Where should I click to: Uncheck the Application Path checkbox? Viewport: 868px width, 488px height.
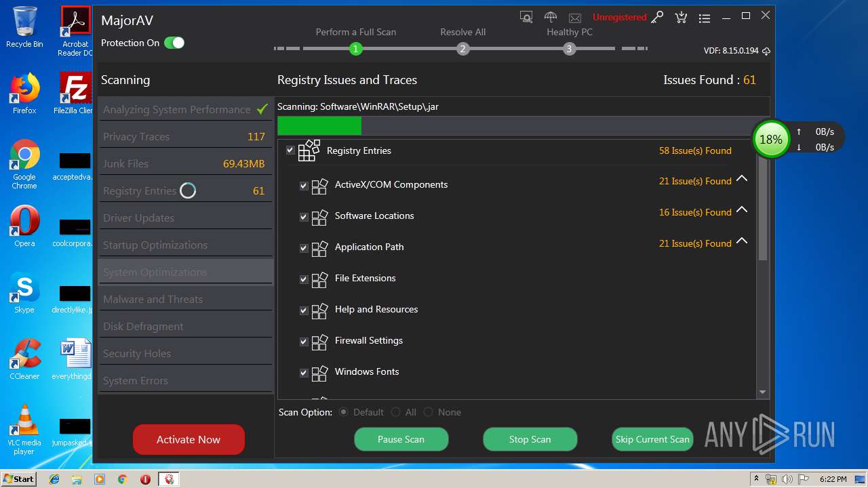tap(304, 247)
